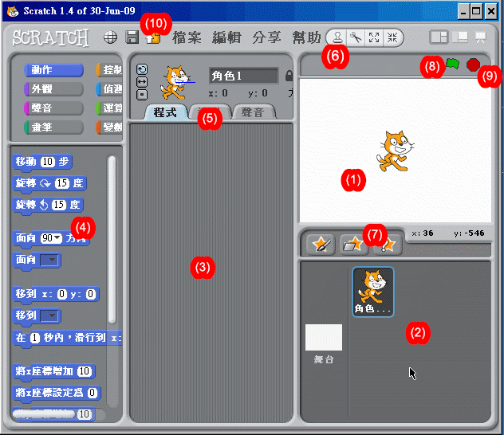Choose new sprite from file button
Viewport: 504px width, 435px height.
[x=354, y=245]
